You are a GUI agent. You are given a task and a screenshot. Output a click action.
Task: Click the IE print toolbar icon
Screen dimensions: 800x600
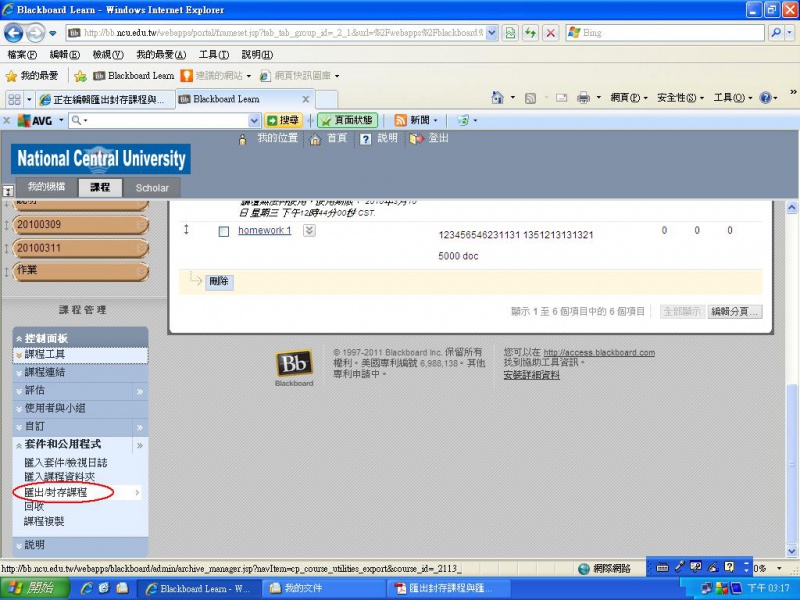[x=583, y=98]
